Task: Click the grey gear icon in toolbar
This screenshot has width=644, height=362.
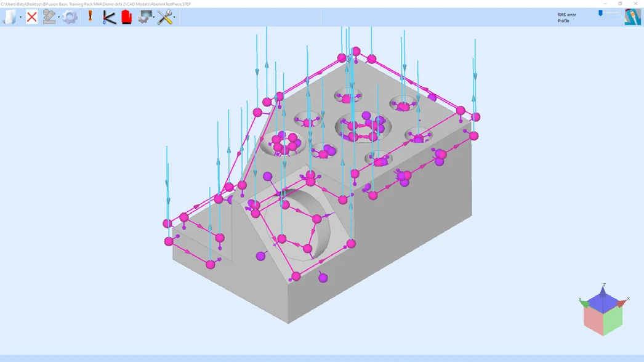Action: (70, 17)
